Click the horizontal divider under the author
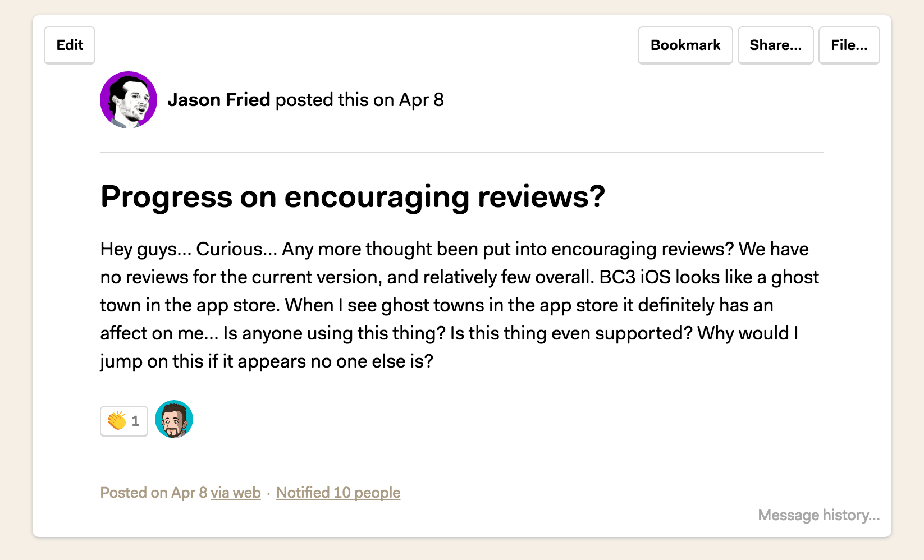 point(462,153)
